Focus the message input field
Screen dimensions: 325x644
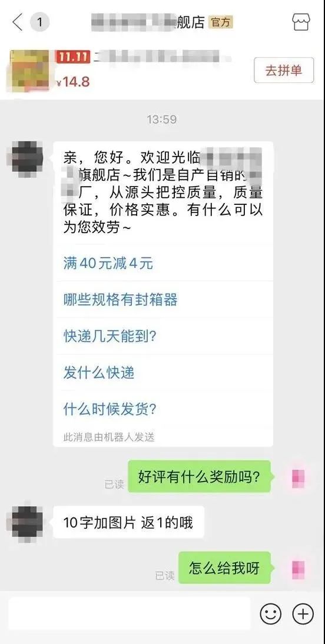(x=130, y=614)
